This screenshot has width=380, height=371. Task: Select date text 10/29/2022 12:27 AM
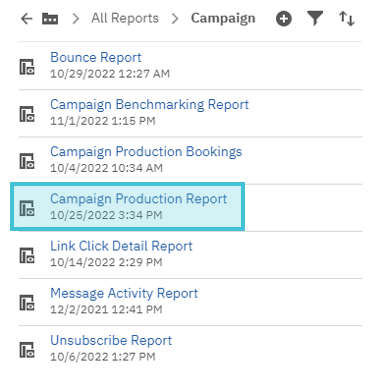(110, 74)
